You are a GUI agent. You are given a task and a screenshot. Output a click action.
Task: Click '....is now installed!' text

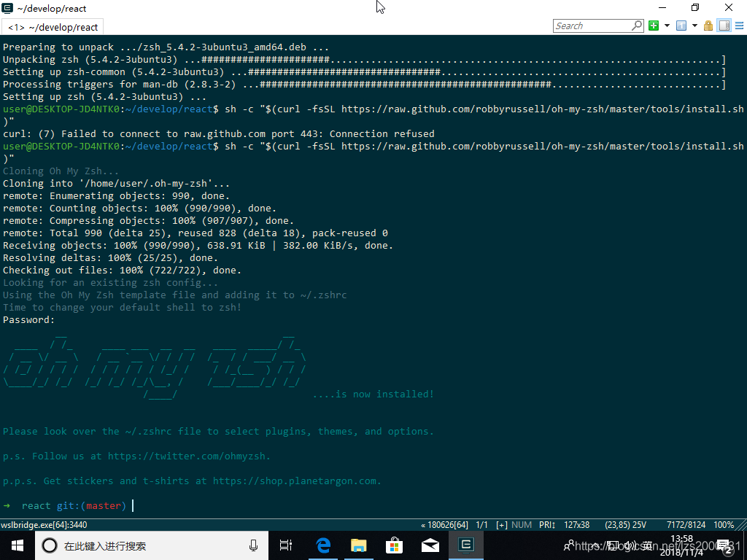[x=373, y=394]
